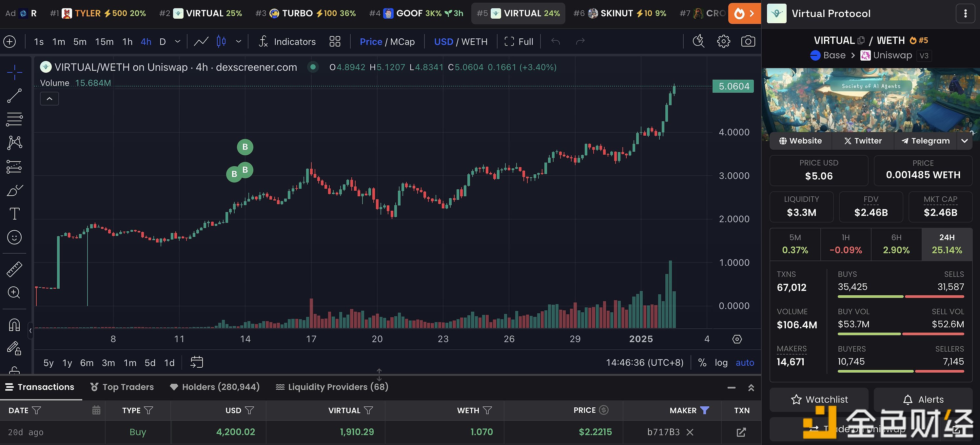Image resolution: width=980 pixels, height=445 pixels.
Task: Open chart settings gear icon
Action: click(723, 41)
